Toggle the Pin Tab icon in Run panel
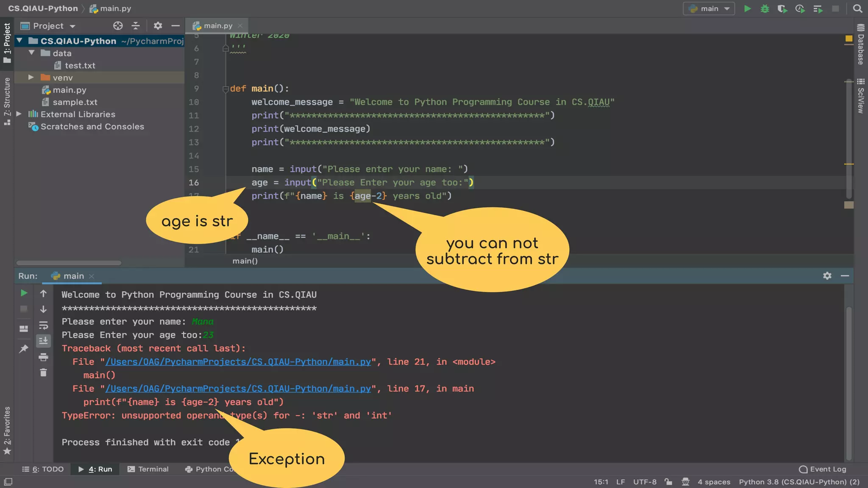The image size is (868, 488). (24, 349)
